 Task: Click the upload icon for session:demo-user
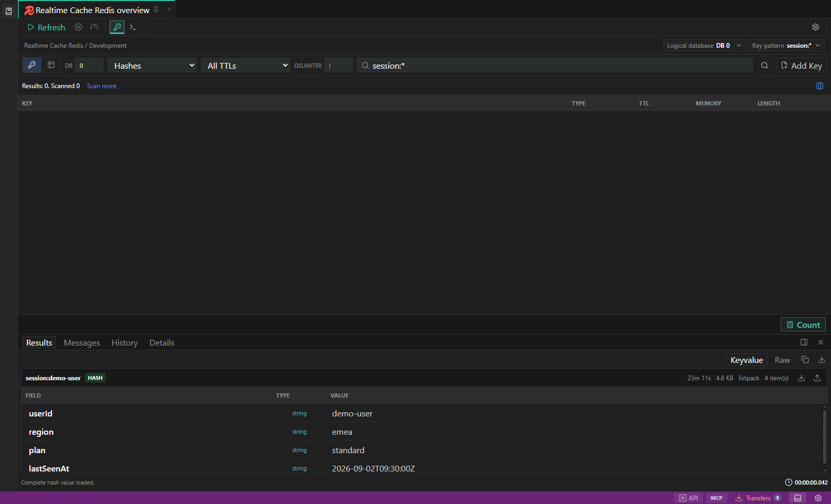817,378
